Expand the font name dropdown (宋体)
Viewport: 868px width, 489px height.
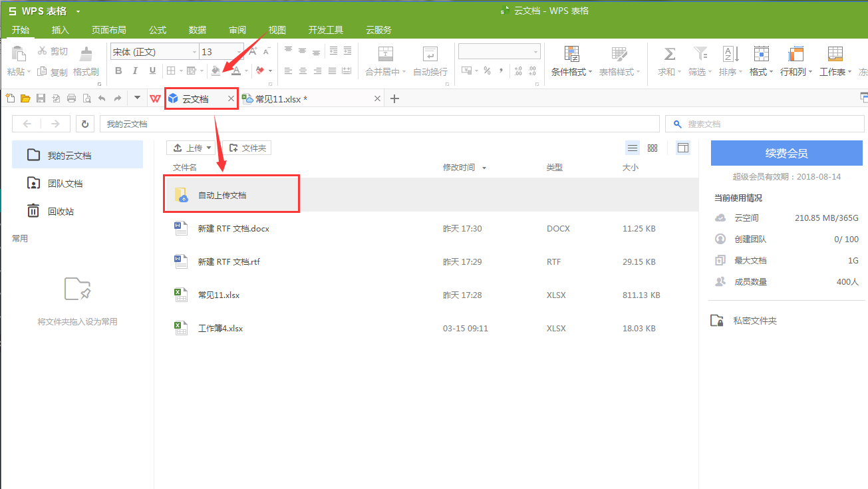(194, 52)
